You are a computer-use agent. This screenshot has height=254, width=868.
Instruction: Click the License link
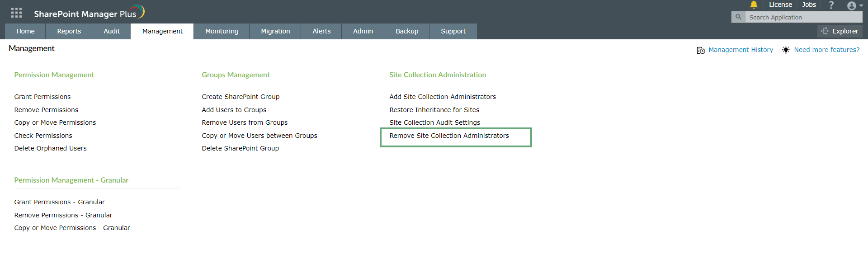[780, 5]
